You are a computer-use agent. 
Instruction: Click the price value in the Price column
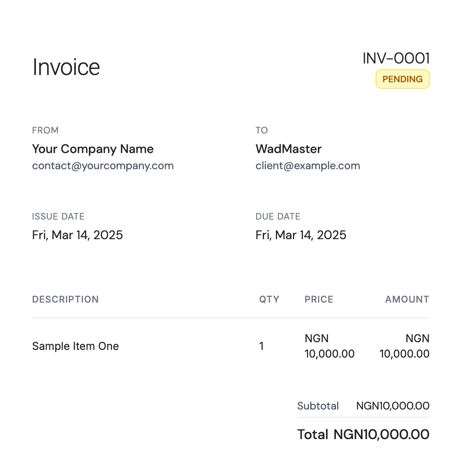329,346
